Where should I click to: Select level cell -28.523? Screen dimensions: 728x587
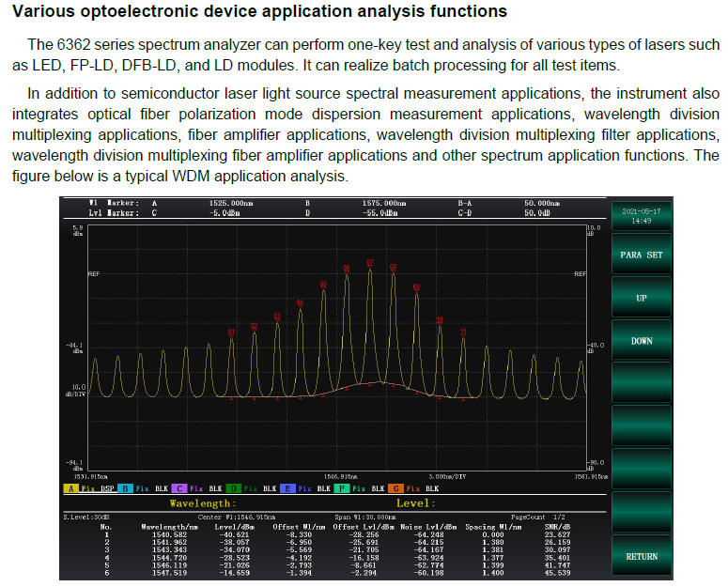pos(234,558)
